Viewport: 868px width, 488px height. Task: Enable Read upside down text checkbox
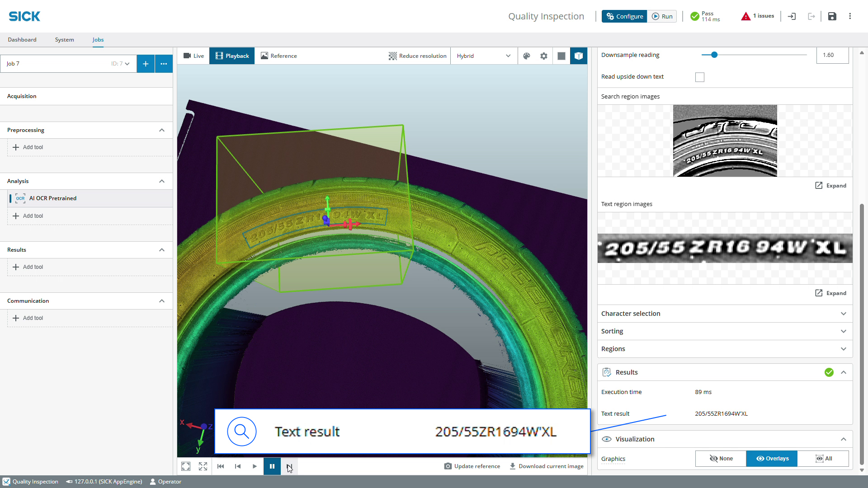700,77
